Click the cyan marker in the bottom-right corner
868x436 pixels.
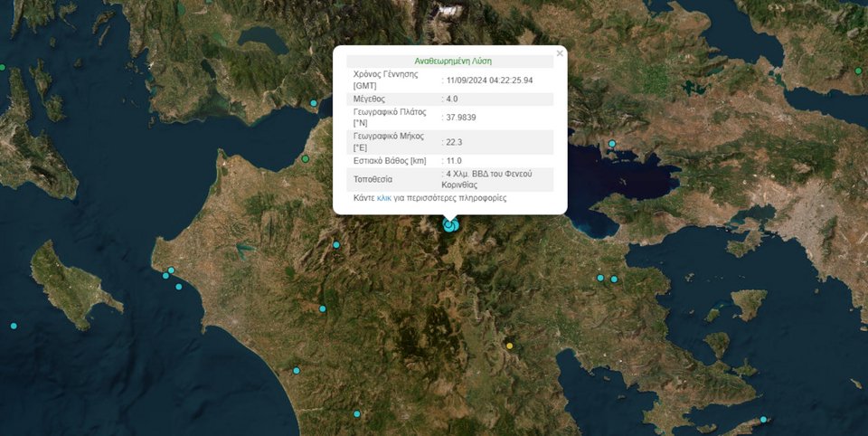764,419
